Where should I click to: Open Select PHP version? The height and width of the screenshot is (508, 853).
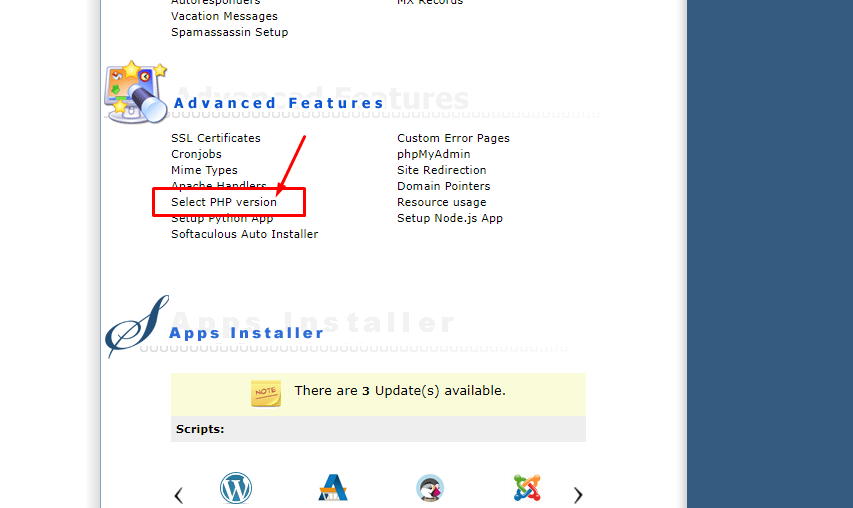coord(224,202)
